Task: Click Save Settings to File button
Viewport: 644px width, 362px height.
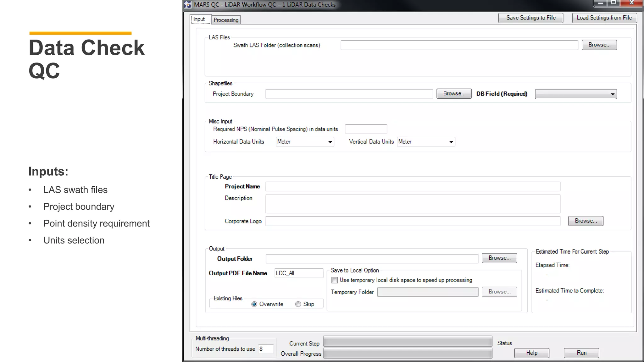Action: (x=530, y=18)
